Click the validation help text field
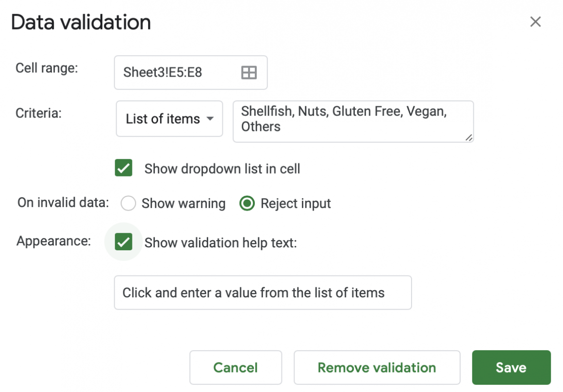 click(x=263, y=293)
